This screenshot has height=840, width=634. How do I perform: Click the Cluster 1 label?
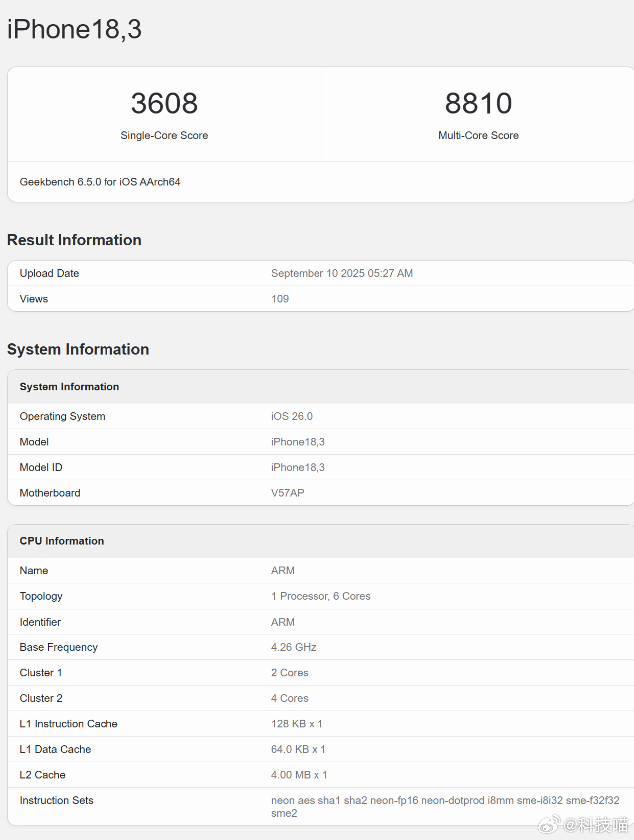pos(41,673)
